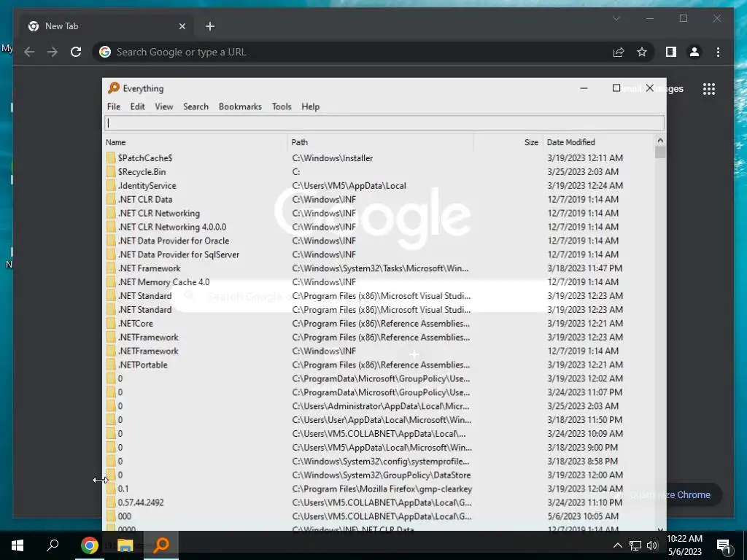The image size is (747, 560).
Task: Open Chrome side panel icon
Action: pos(671,52)
